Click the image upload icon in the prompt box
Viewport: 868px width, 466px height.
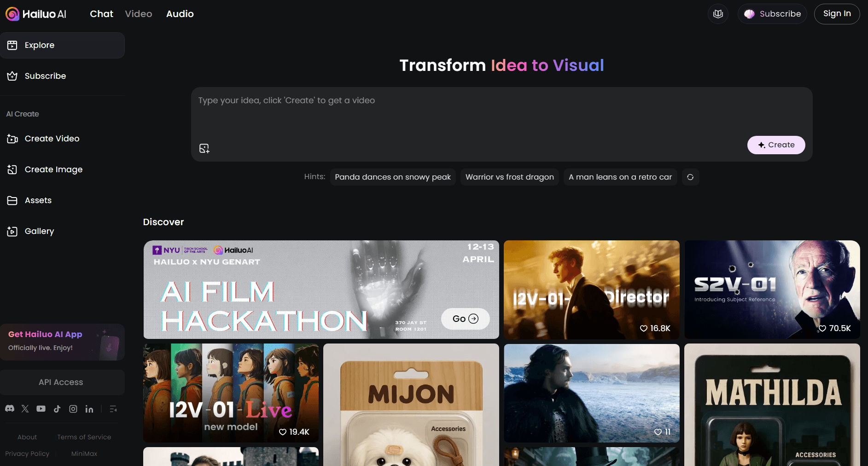[x=204, y=148]
